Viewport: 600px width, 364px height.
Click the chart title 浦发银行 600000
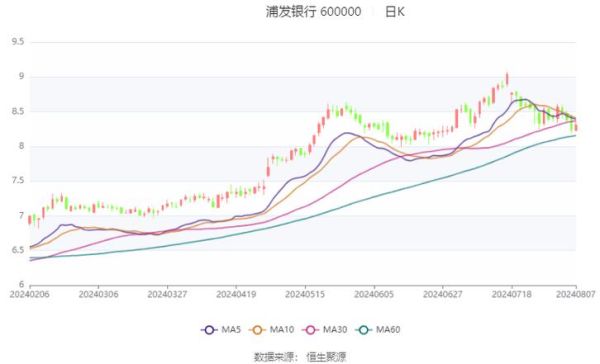[x=313, y=12]
